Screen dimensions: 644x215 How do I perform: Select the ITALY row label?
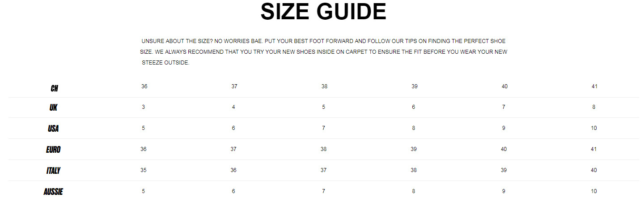click(53, 171)
